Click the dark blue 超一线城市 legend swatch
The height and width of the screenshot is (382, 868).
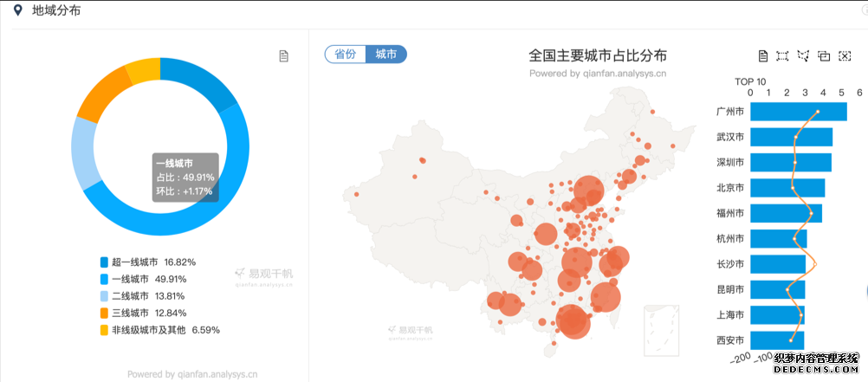click(x=104, y=262)
